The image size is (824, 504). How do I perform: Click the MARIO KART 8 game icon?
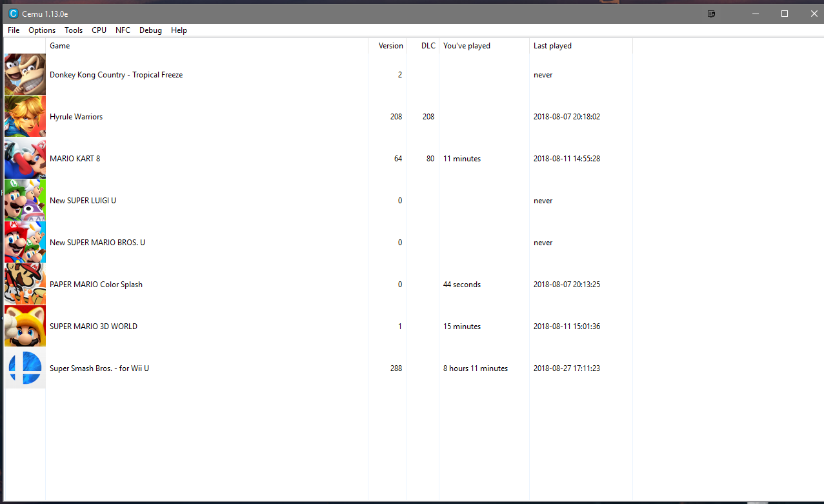[25, 158]
